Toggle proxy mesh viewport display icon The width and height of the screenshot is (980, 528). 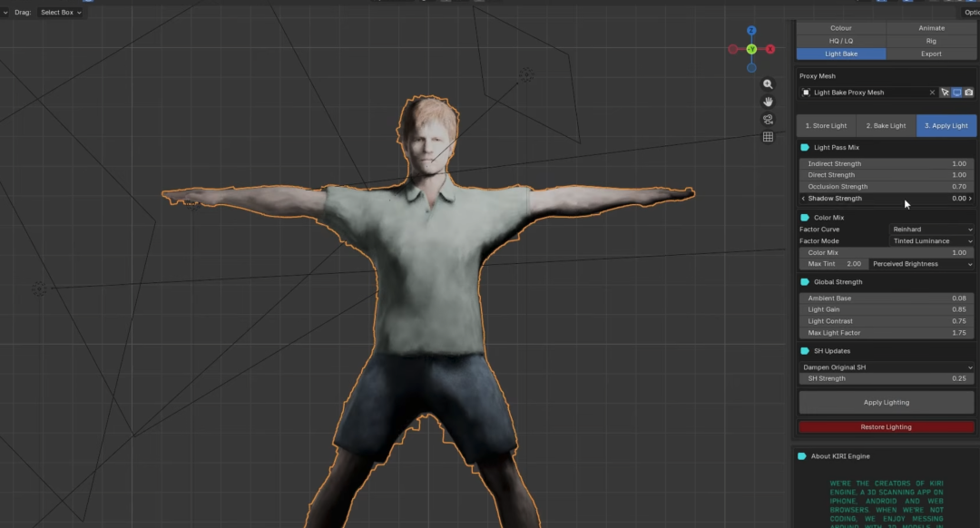pos(957,93)
